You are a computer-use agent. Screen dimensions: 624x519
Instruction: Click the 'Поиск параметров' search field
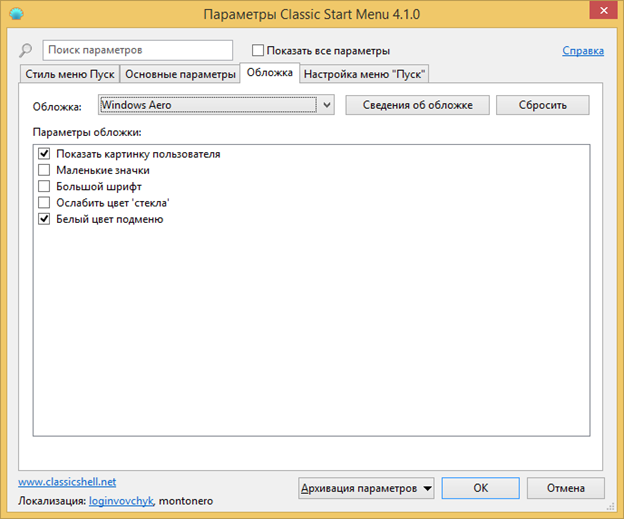point(137,50)
